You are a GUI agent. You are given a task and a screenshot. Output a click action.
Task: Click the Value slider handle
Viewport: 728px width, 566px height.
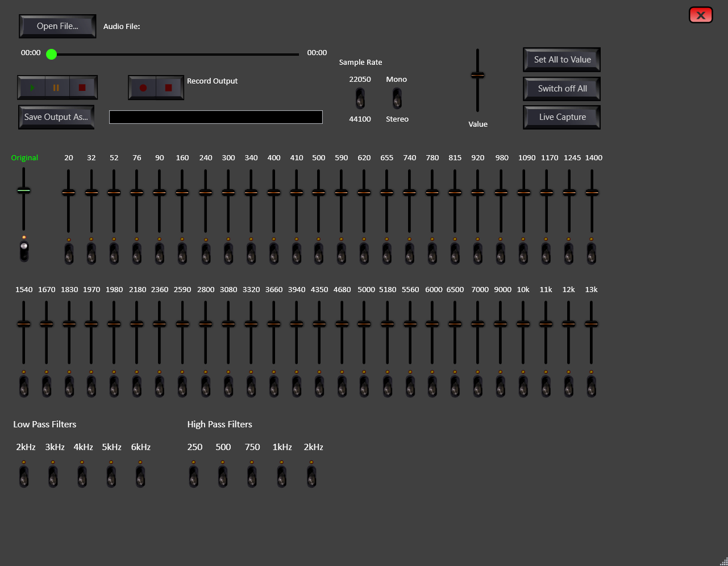click(477, 75)
